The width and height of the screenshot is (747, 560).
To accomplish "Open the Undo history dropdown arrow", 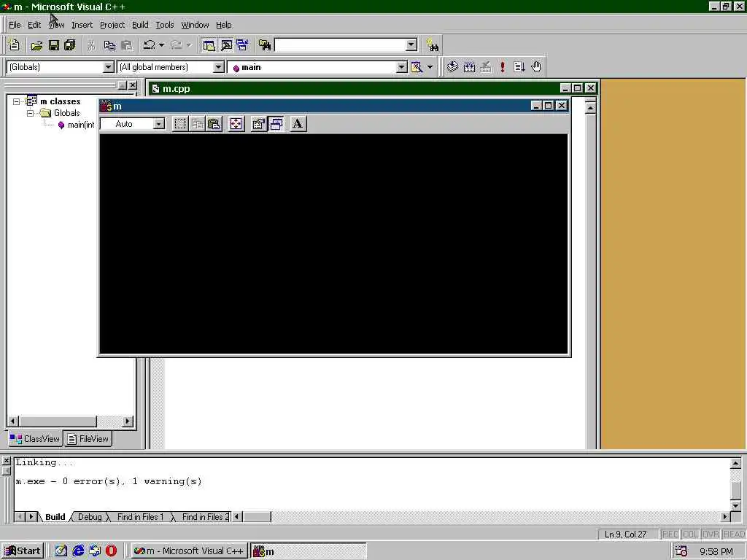I will [161, 45].
